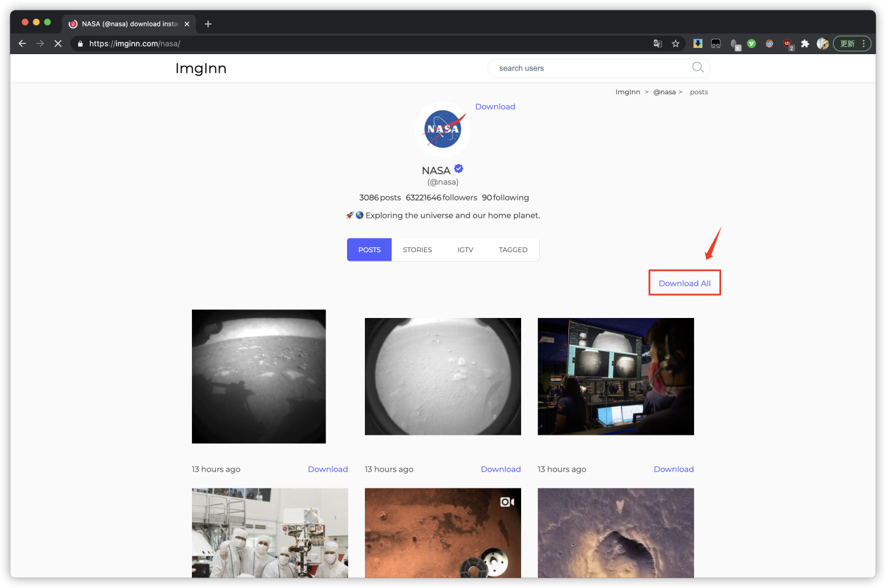Open the blue download-arrow extension
Screen dimensions: 886x588
point(698,44)
